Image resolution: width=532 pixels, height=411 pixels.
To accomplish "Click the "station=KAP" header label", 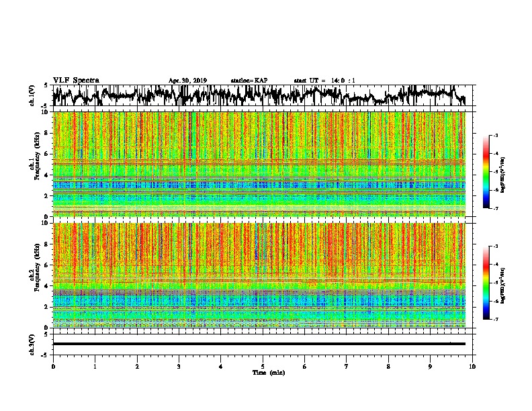I will pyautogui.click(x=249, y=81).
